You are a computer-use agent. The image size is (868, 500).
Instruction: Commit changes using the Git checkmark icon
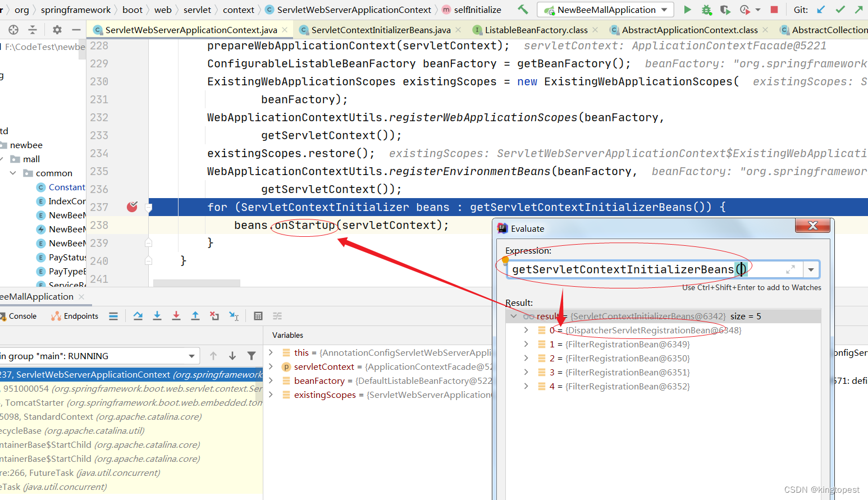(840, 10)
